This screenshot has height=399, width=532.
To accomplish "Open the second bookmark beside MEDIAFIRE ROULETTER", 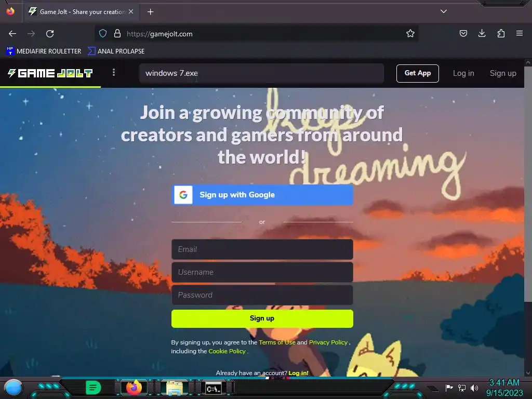I will pyautogui.click(x=116, y=51).
